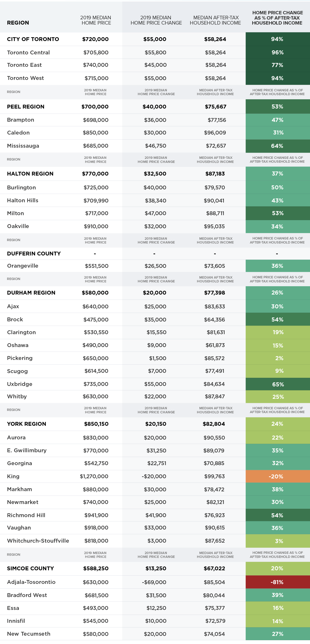Screen dimensions: 310x644
Task: Click the Oakville $910,000 home price
Action: (96, 226)
